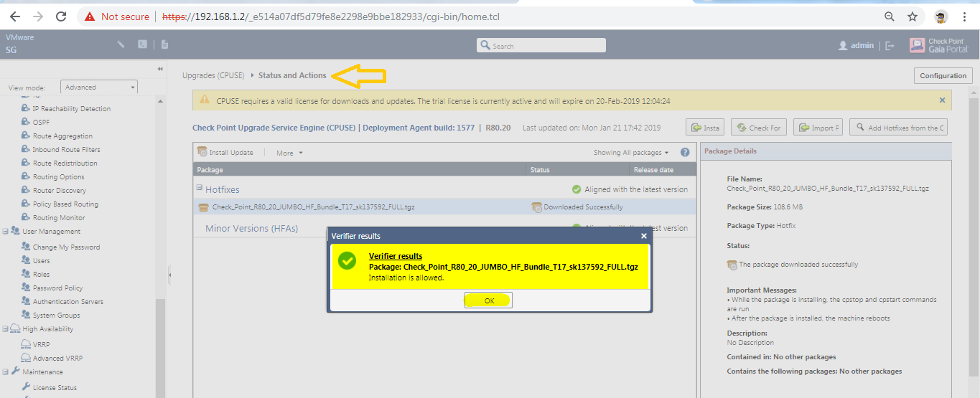Collapse the Hotfixes group

(x=199, y=188)
